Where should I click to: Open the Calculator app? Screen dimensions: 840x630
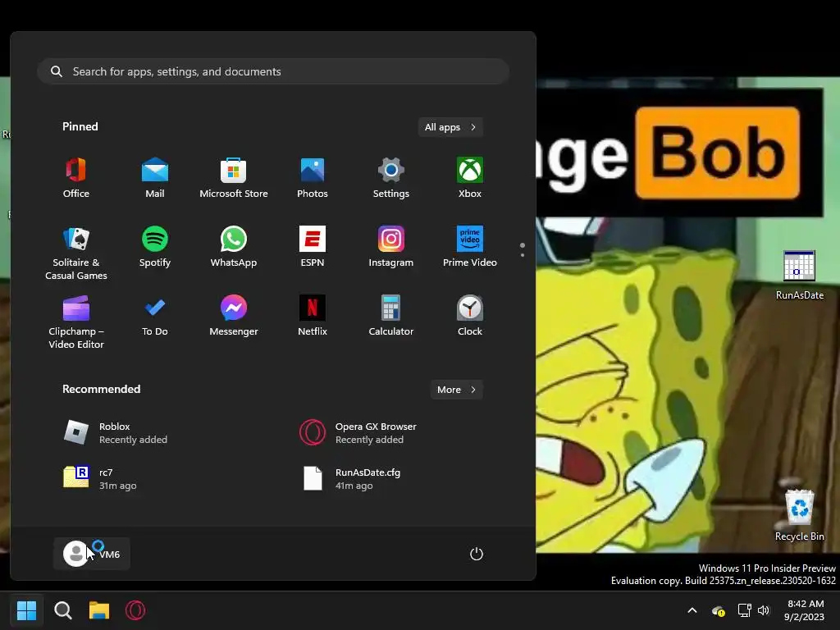[x=391, y=316]
